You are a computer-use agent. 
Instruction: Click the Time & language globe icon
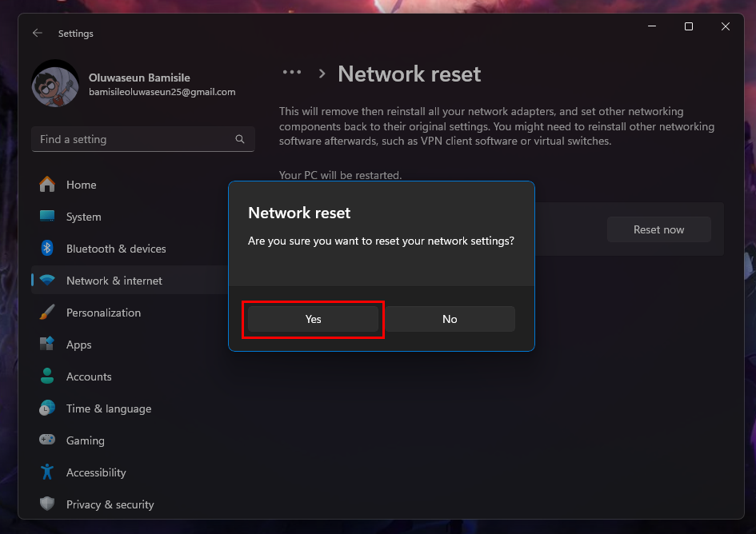(x=47, y=408)
